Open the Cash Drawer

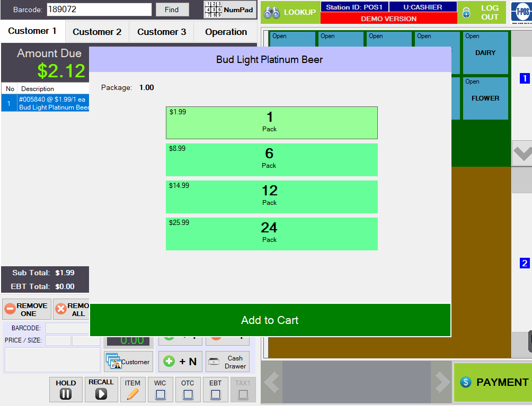227,362
